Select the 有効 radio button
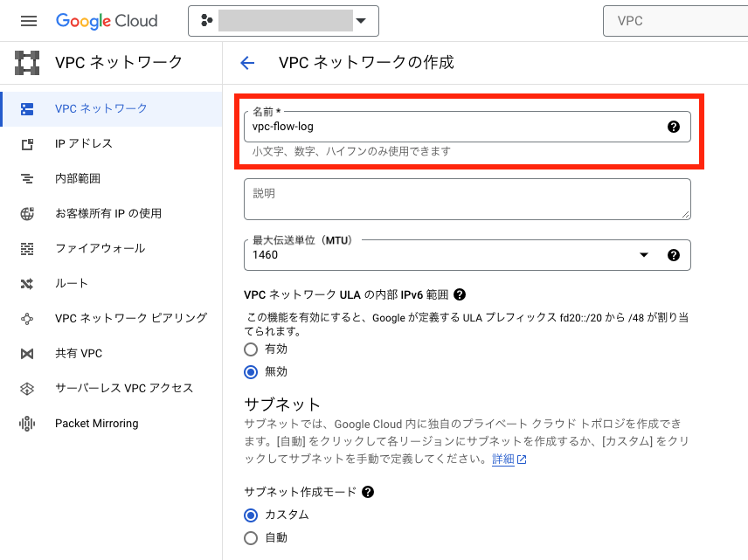This screenshot has width=748, height=560. (251, 349)
